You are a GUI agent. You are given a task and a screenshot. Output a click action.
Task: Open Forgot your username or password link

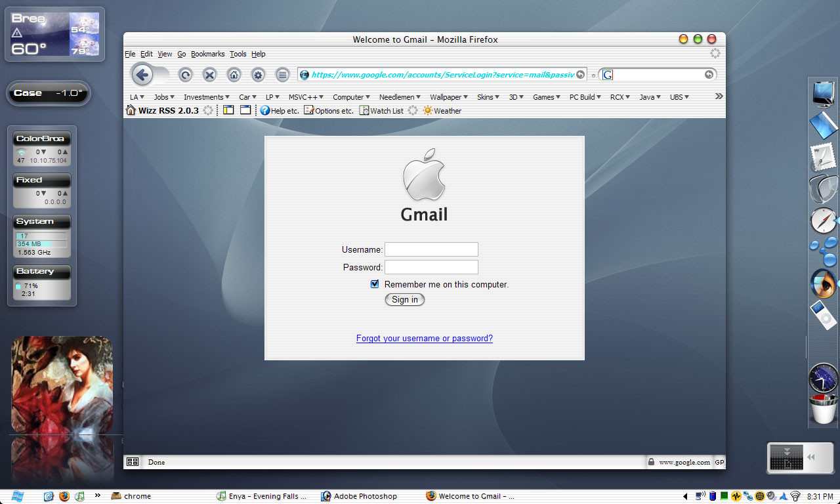(x=425, y=339)
